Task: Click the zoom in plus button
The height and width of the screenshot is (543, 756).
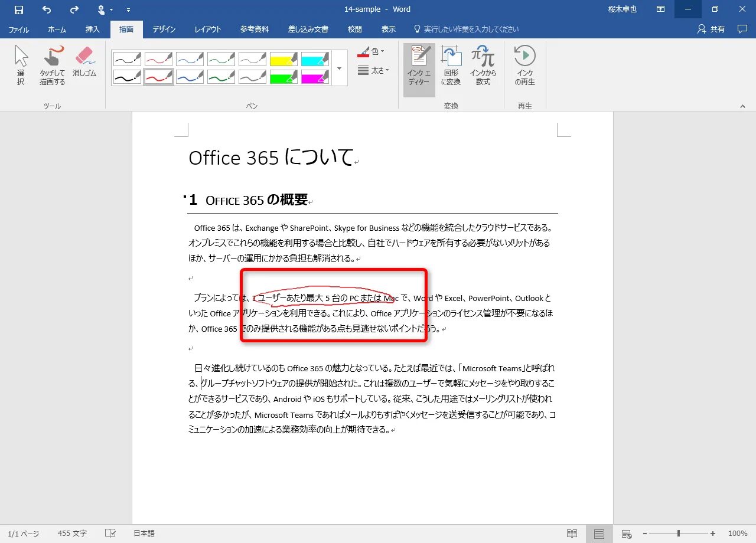Action: [x=713, y=534]
